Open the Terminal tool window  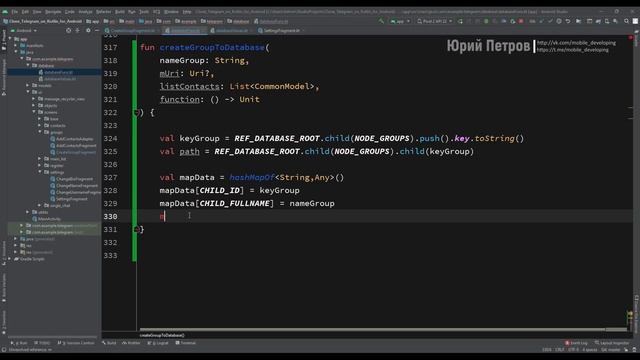tap(186, 343)
